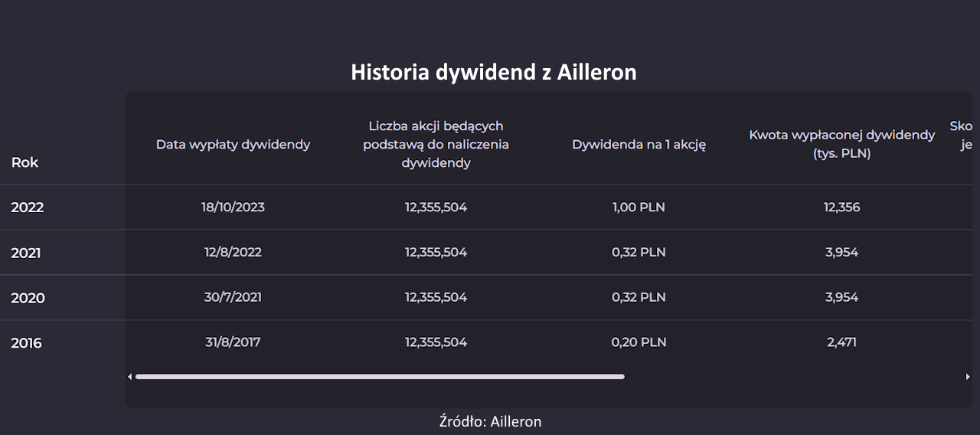Click the 0,20 PLN dividend cell
The height and width of the screenshot is (435, 980).
(639, 342)
